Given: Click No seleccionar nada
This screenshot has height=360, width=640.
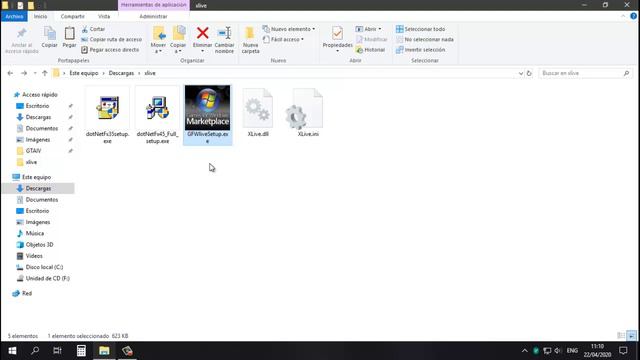Looking at the screenshot, I should 425,39.
